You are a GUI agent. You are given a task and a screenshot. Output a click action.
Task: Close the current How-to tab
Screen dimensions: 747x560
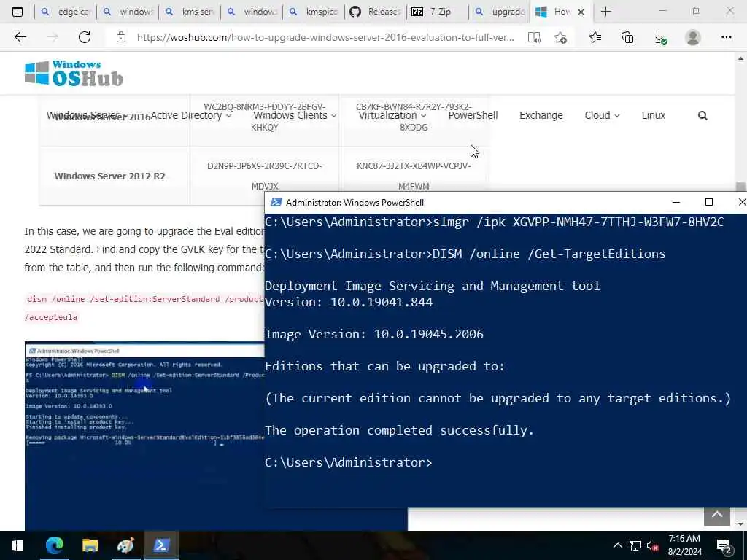581,12
